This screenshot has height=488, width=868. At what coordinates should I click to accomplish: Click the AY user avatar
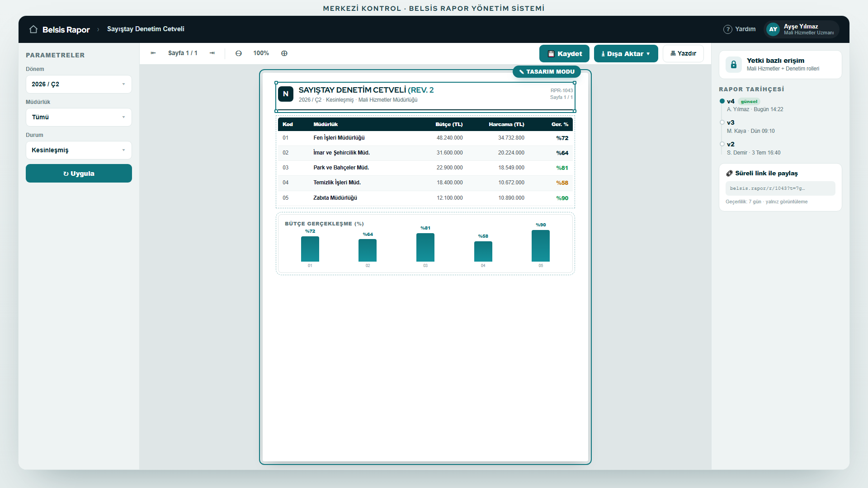click(774, 29)
